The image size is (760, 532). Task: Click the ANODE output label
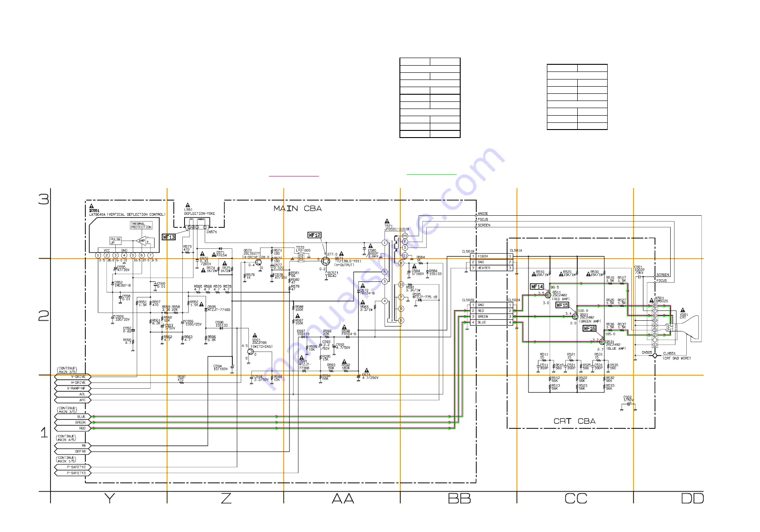[483, 214]
